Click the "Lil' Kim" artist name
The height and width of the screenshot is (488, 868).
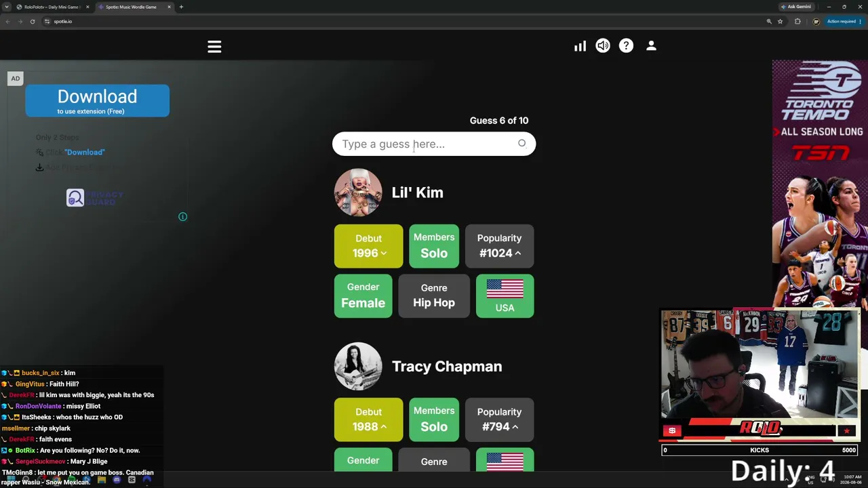417,192
